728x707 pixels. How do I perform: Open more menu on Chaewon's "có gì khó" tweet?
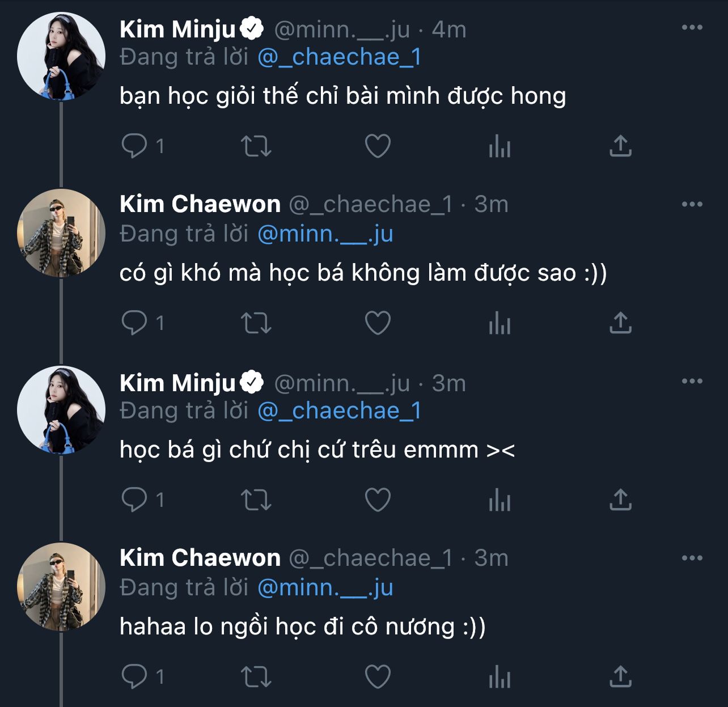coord(692,205)
